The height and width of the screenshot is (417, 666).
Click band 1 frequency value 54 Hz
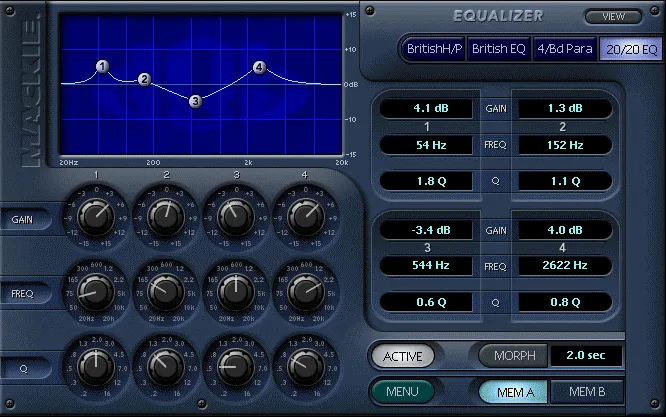click(x=426, y=145)
